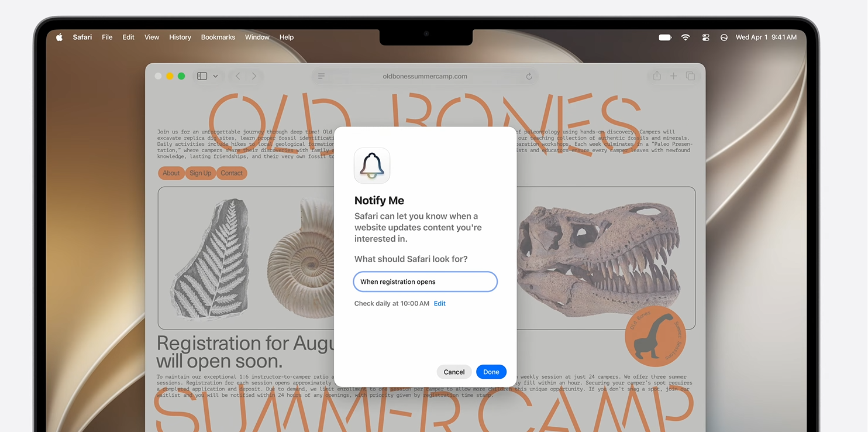Click the 'Notify Me' dialog heading
The image size is (868, 432).
click(x=379, y=201)
